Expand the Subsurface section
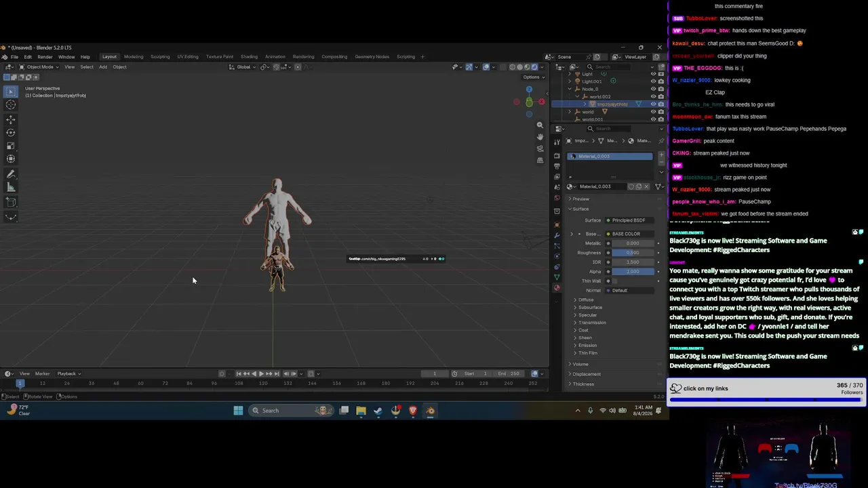 tap(590, 307)
